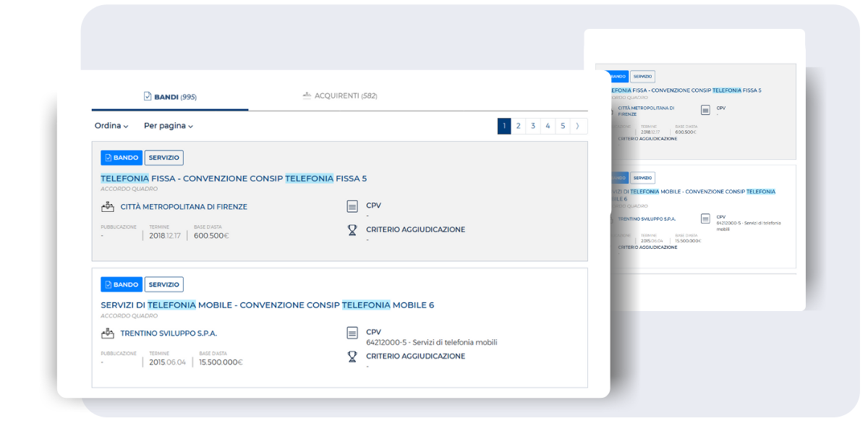Click the ACQUIRENTI tab people icon
This screenshot has width=868, height=434.
307,95
